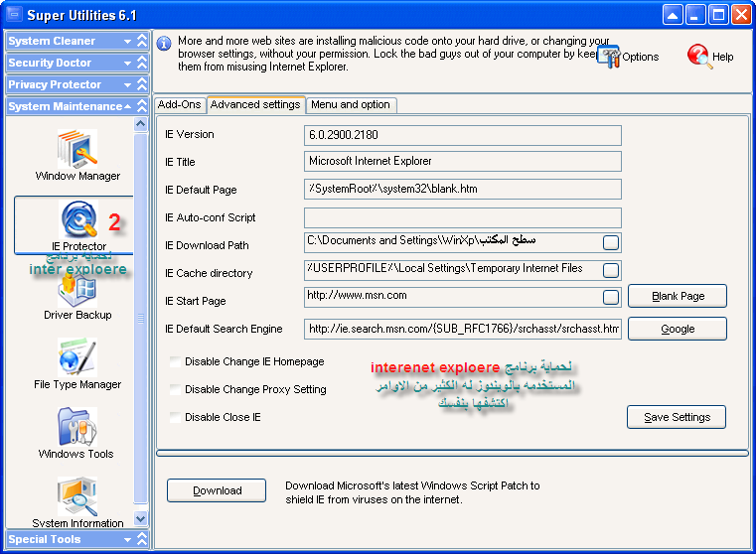Click sidebar scrollbar up arrow
The image size is (756, 554).
point(141,124)
